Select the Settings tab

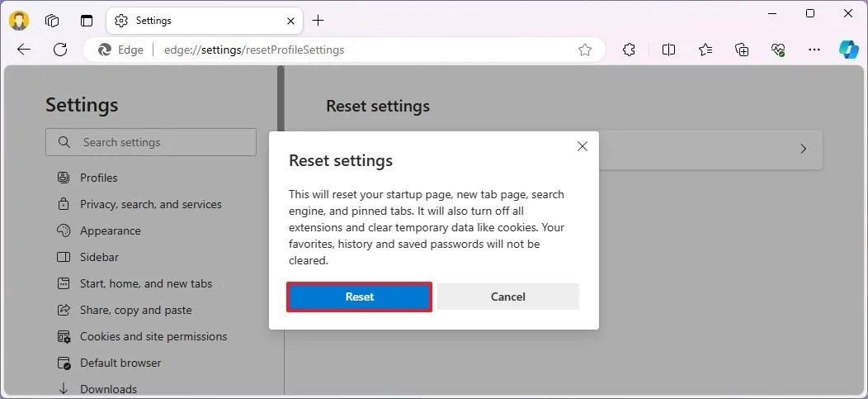(205, 21)
